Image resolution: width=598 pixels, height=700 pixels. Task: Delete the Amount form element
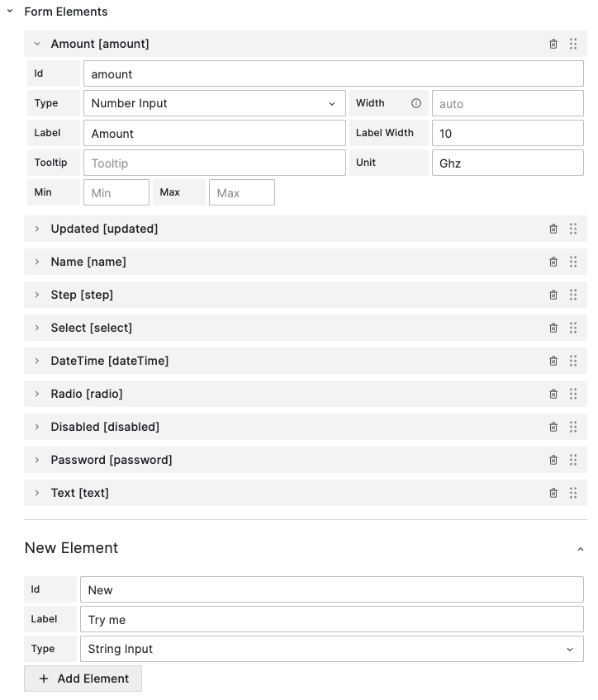click(553, 44)
